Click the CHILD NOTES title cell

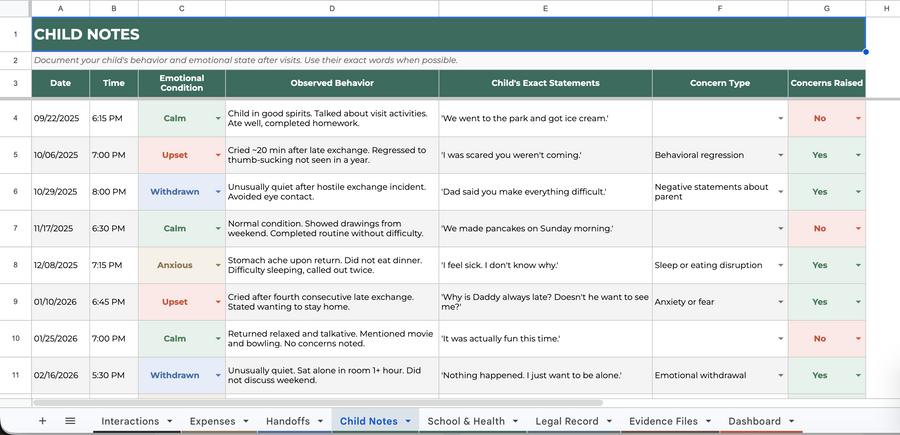448,34
